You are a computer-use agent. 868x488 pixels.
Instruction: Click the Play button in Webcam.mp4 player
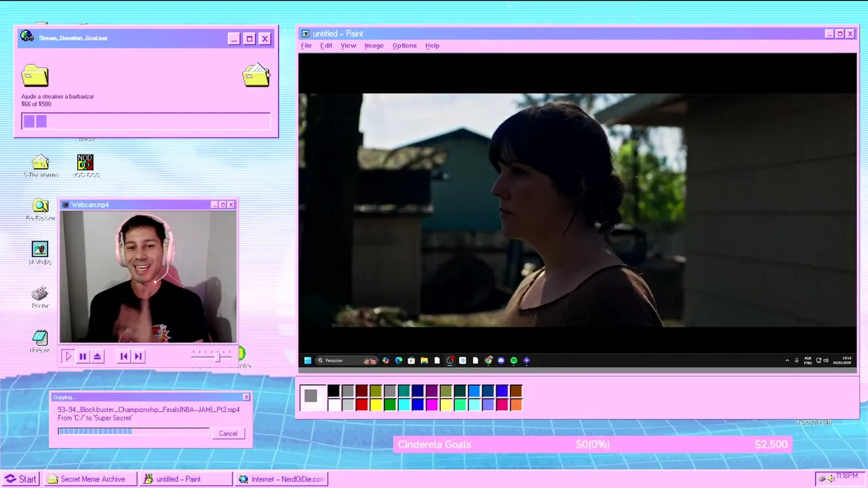click(x=68, y=356)
